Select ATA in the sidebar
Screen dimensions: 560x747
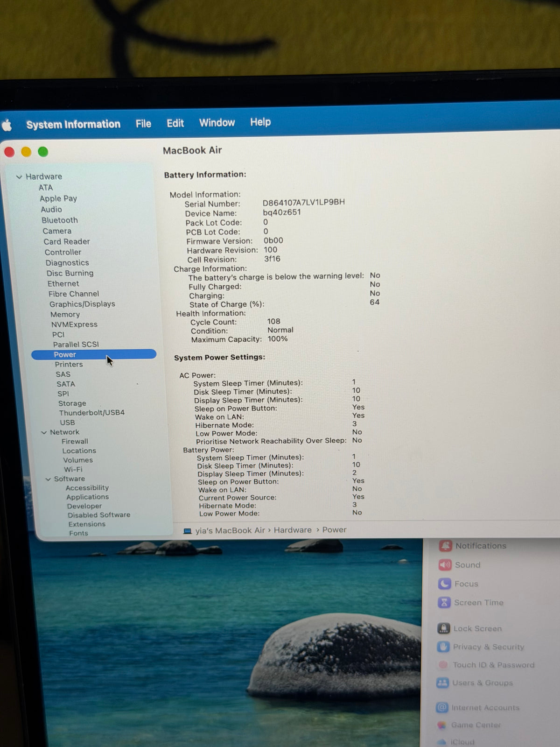click(x=46, y=188)
